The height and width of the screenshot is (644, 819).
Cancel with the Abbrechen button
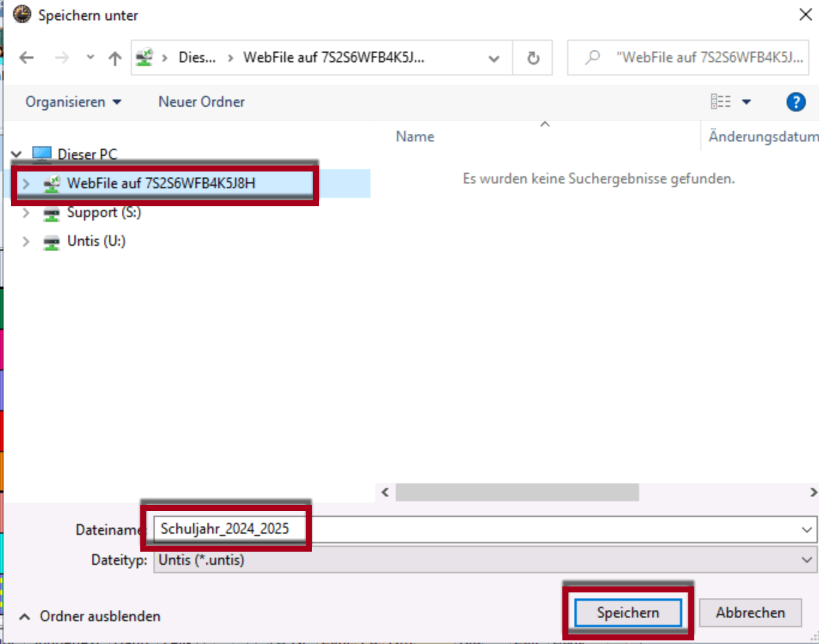[x=751, y=612]
